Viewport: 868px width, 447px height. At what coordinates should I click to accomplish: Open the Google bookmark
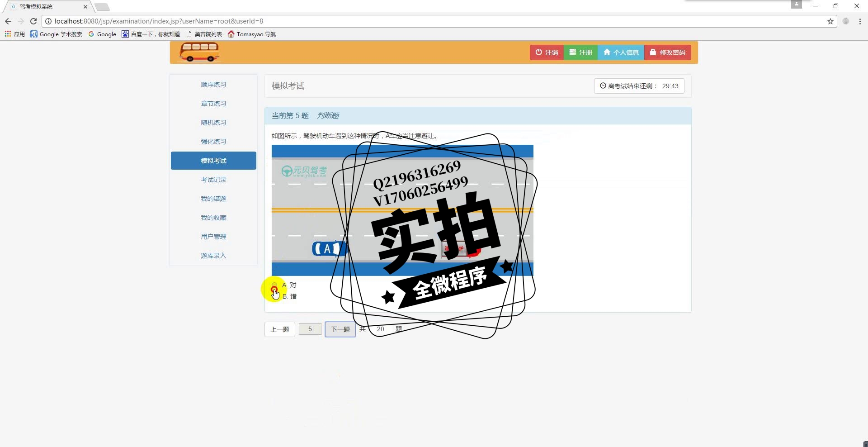pyautogui.click(x=102, y=34)
